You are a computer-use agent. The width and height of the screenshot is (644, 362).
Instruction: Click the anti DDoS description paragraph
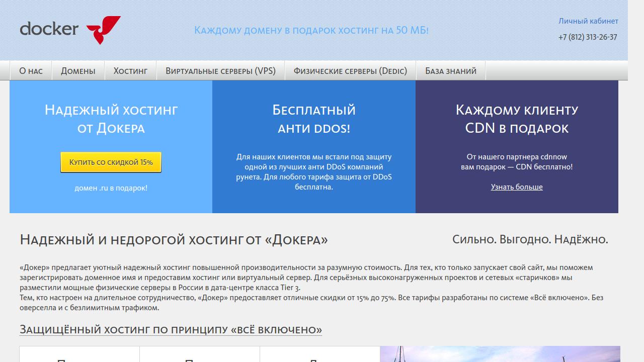[x=314, y=172]
